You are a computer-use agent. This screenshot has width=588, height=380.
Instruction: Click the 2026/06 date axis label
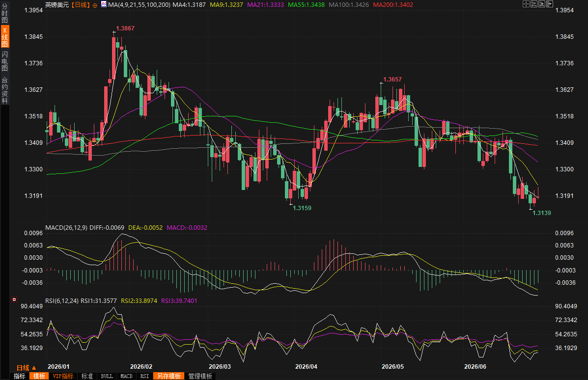pos(475,367)
